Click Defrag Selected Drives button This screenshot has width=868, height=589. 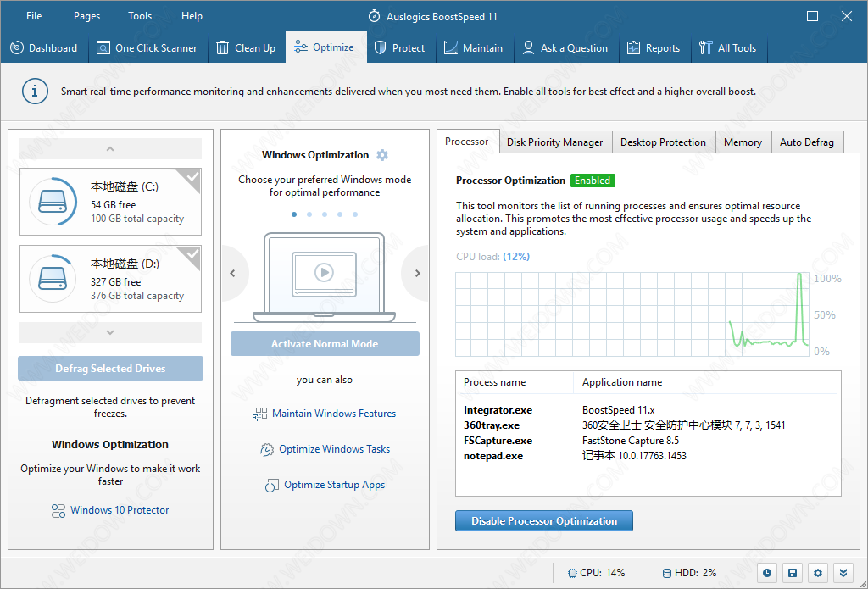click(110, 368)
